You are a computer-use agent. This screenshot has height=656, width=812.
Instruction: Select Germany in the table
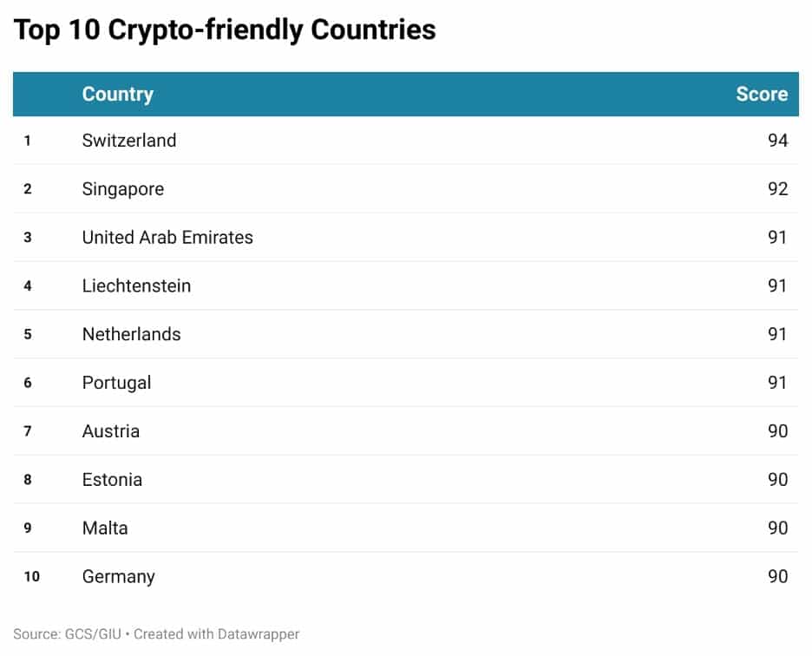[x=118, y=577]
